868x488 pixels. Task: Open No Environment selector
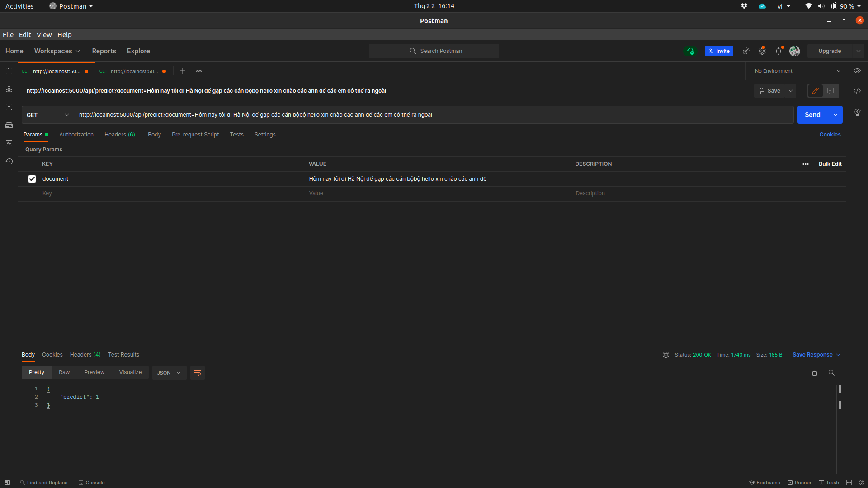797,71
